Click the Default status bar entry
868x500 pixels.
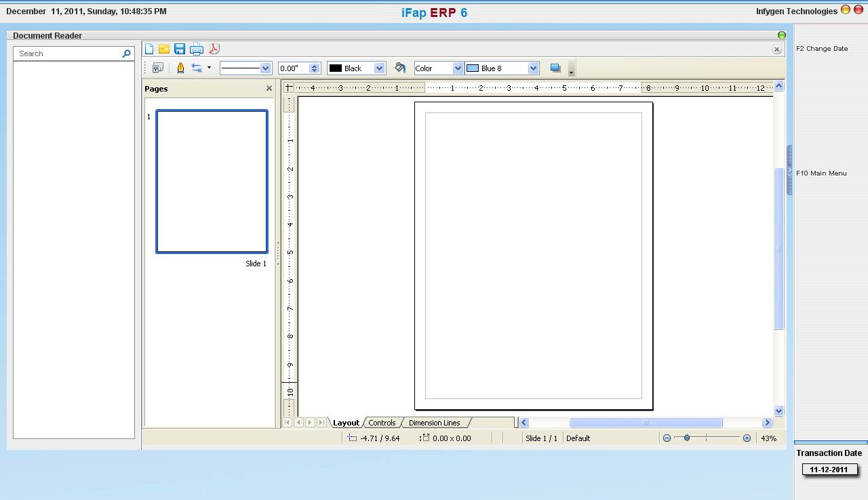click(578, 438)
